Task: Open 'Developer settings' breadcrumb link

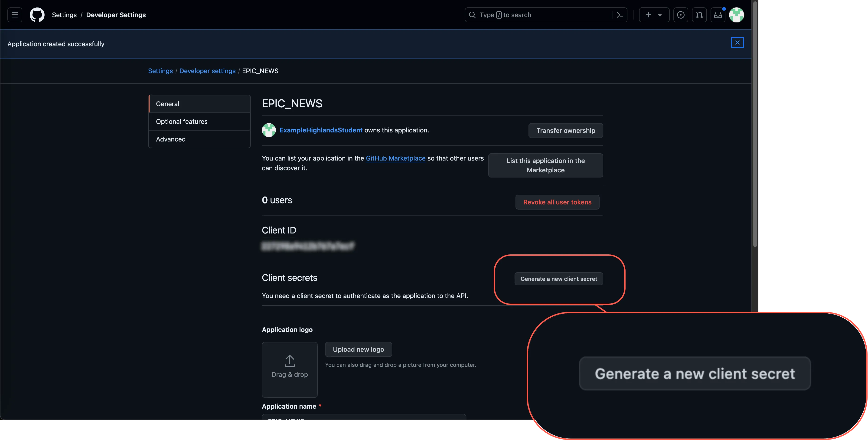Action: [x=208, y=71]
